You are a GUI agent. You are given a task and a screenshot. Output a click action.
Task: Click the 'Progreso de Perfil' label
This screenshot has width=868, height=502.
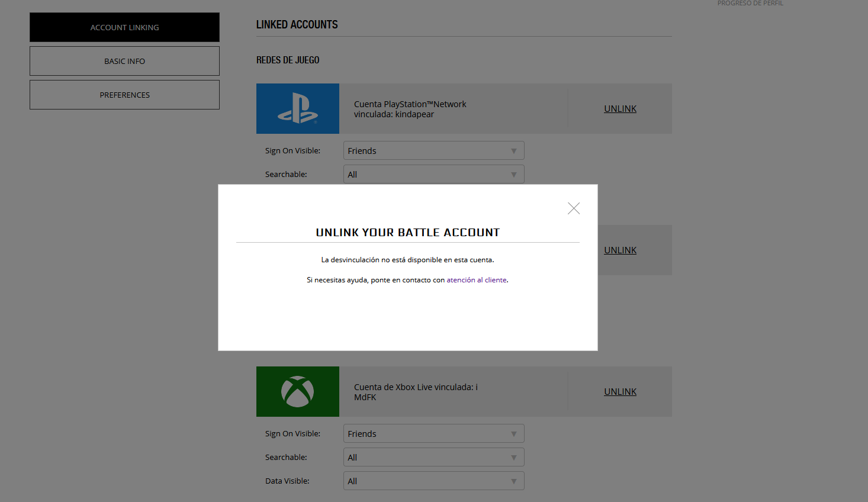point(750,3)
